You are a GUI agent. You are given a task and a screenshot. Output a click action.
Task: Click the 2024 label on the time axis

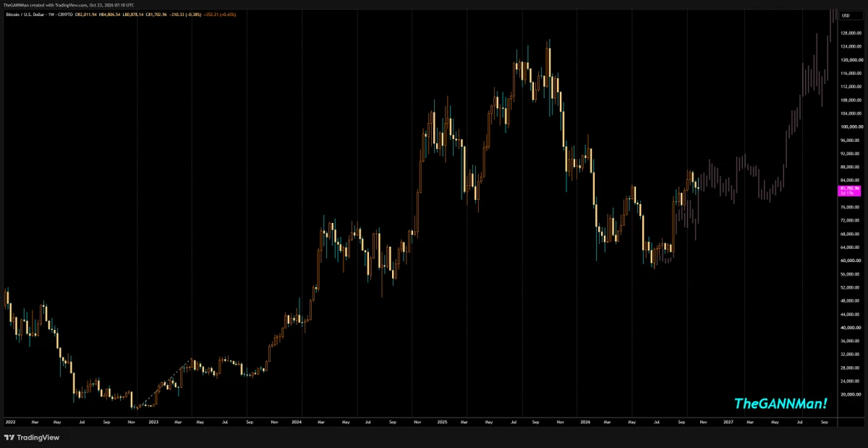coord(297,420)
